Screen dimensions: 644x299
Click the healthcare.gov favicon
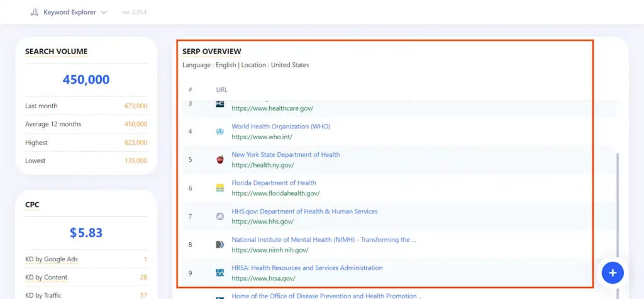click(219, 104)
